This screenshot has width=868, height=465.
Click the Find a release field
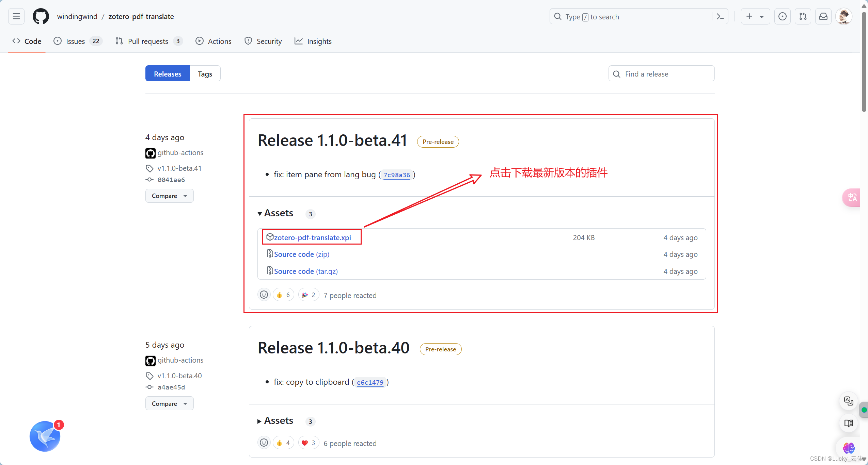661,74
